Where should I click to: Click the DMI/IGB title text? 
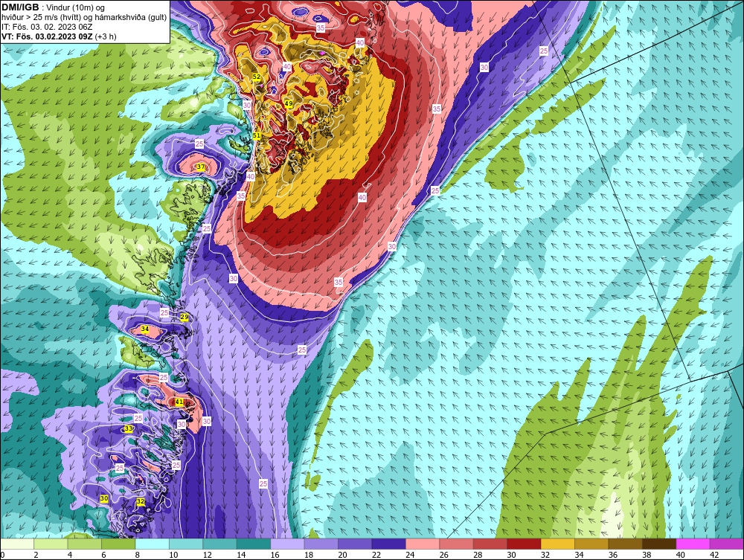pyautogui.click(x=20, y=7)
